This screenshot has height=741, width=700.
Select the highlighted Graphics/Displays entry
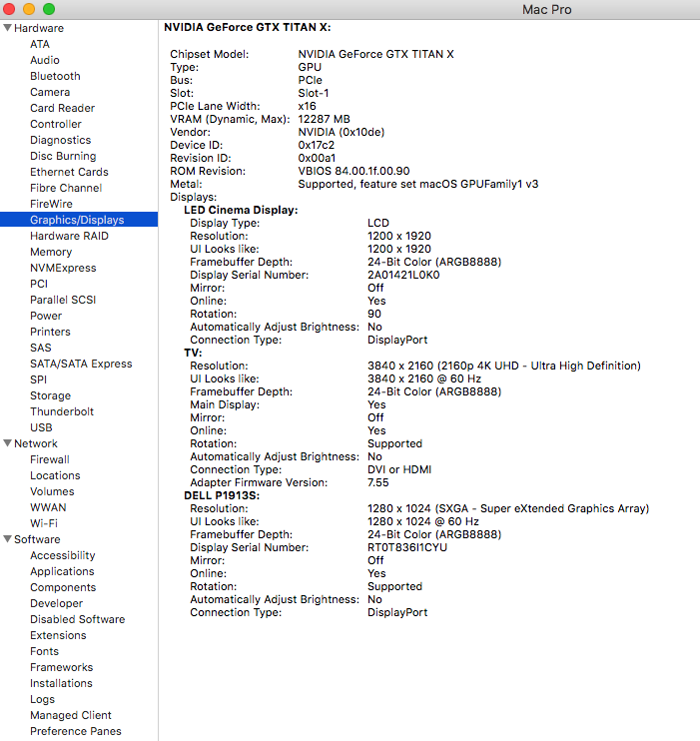pos(79,220)
